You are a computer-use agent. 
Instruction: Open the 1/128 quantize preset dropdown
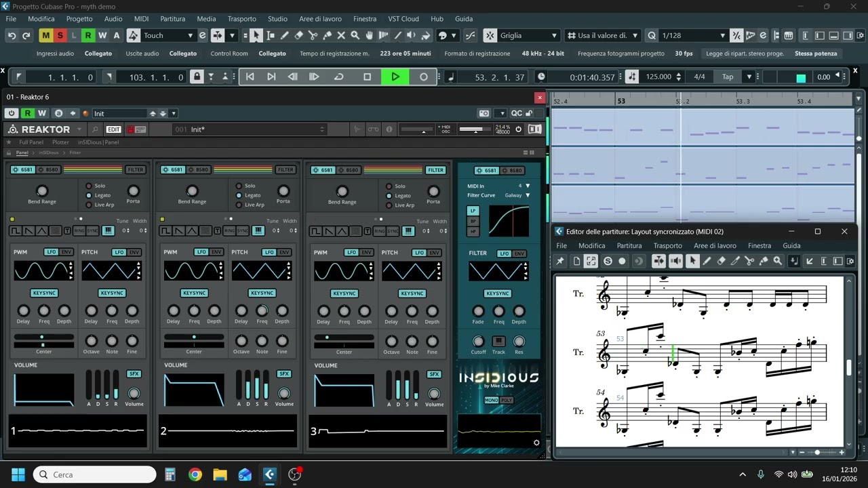693,35
